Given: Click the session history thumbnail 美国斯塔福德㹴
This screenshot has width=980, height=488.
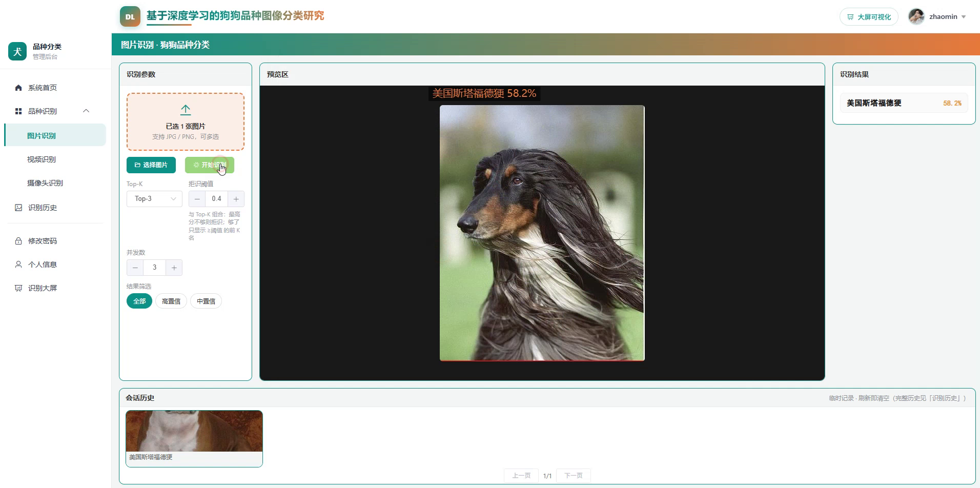Looking at the screenshot, I should [x=194, y=439].
